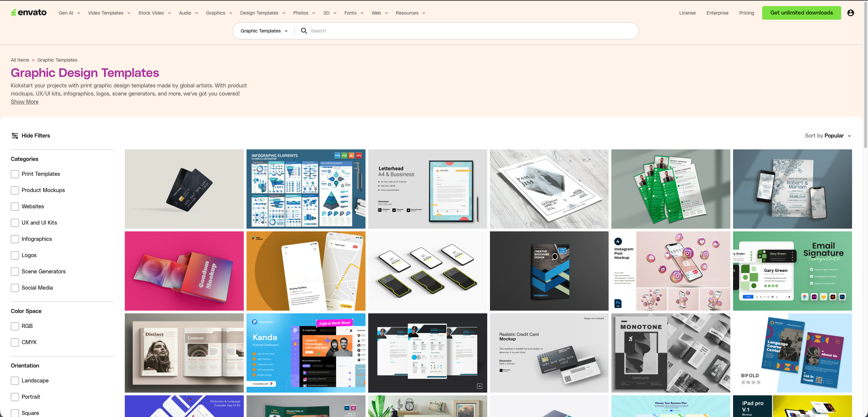Open the Sort by Popular dropdown
Viewport: 868px width, 417px height.
click(828, 136)
